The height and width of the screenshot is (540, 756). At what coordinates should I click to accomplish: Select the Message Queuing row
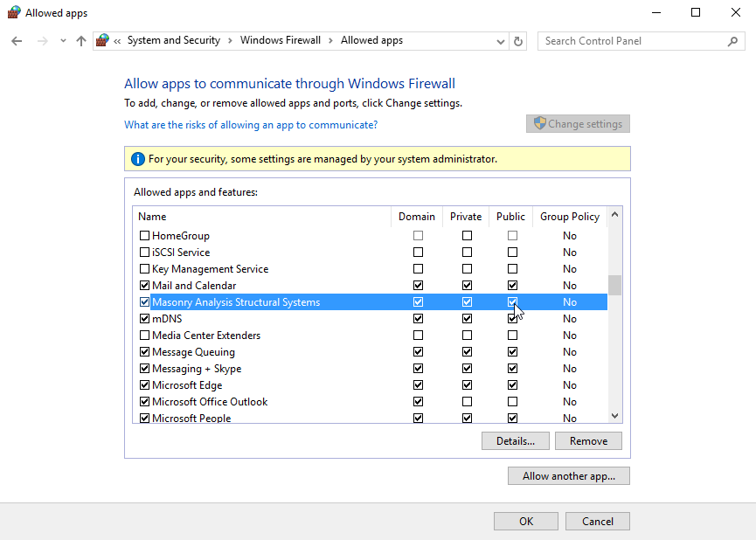click(x=370, y=352)
